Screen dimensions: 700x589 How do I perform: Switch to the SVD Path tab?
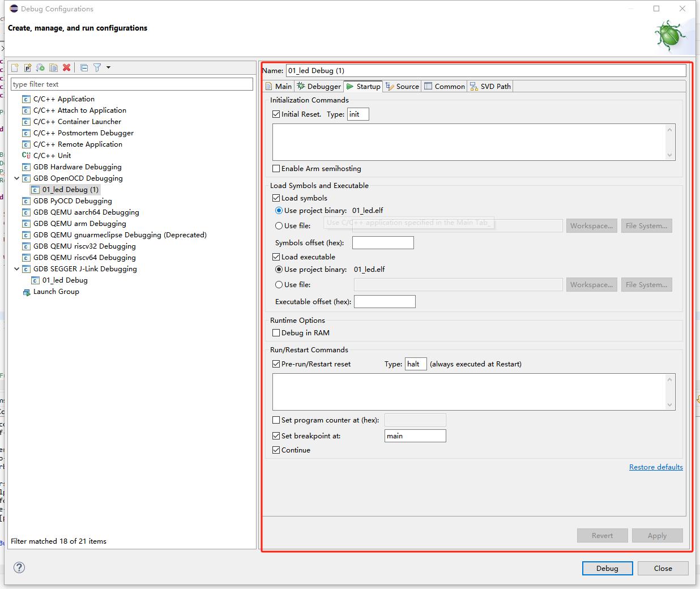[490, 86]
